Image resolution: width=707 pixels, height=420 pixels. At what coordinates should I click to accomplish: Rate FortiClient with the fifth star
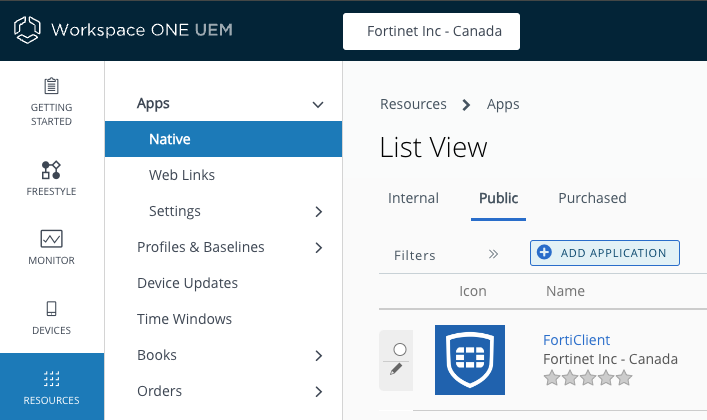pos(625,378)
